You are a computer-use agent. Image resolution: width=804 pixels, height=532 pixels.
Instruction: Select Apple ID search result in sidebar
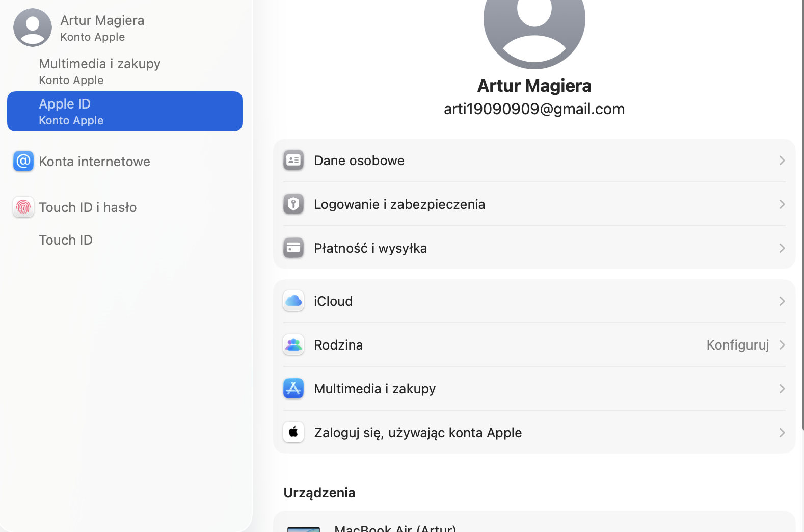(125, 112)
